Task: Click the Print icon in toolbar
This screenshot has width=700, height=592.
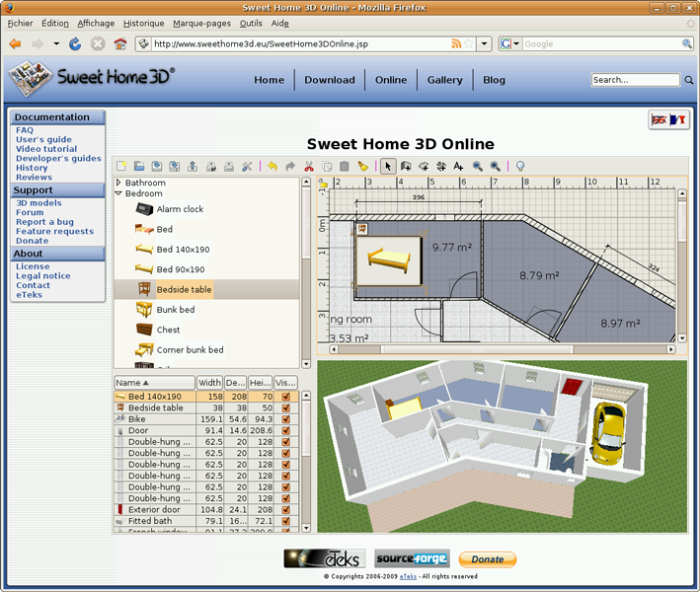Action: tap(229, 167)
